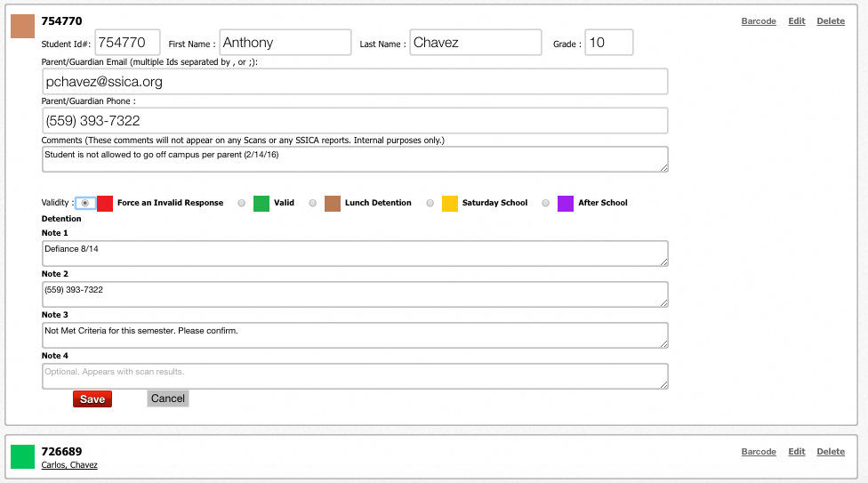Delete student 754770 record
This screenshot has height=483, width=868.
(831, 21)
